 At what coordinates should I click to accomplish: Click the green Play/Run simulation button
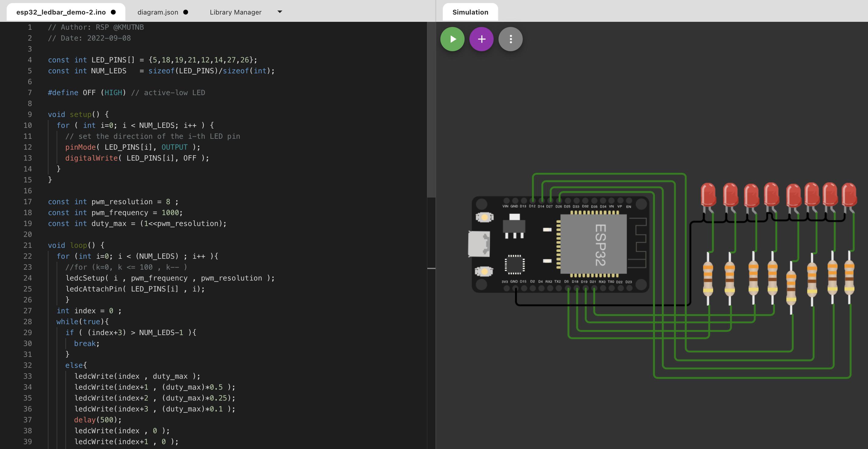pos(452,38)
